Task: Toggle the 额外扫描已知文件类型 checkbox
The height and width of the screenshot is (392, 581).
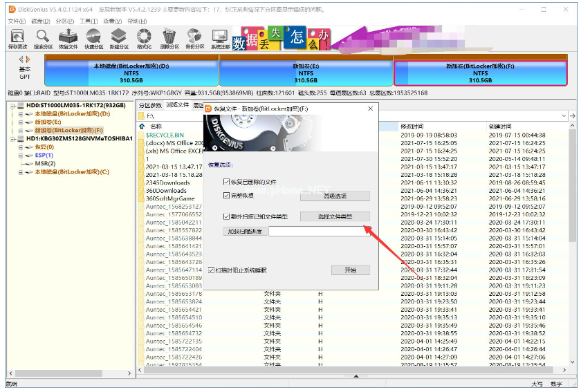Action: (227, 217)
